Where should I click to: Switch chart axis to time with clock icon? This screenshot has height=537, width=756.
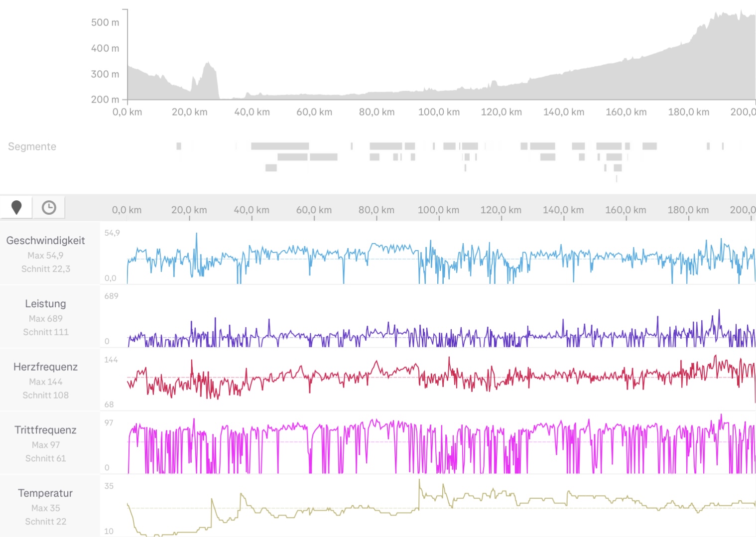click(x=49, y=207)
